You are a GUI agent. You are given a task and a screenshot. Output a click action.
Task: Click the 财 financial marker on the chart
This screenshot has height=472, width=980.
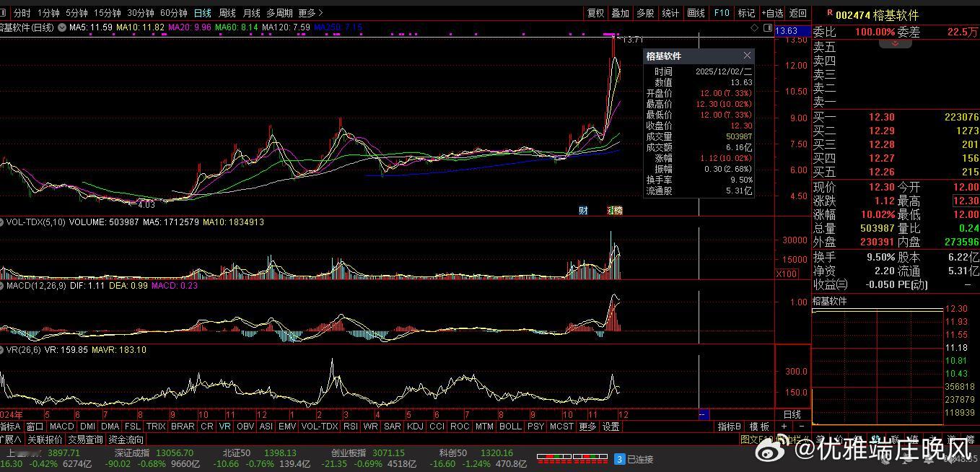click(583, 211)
